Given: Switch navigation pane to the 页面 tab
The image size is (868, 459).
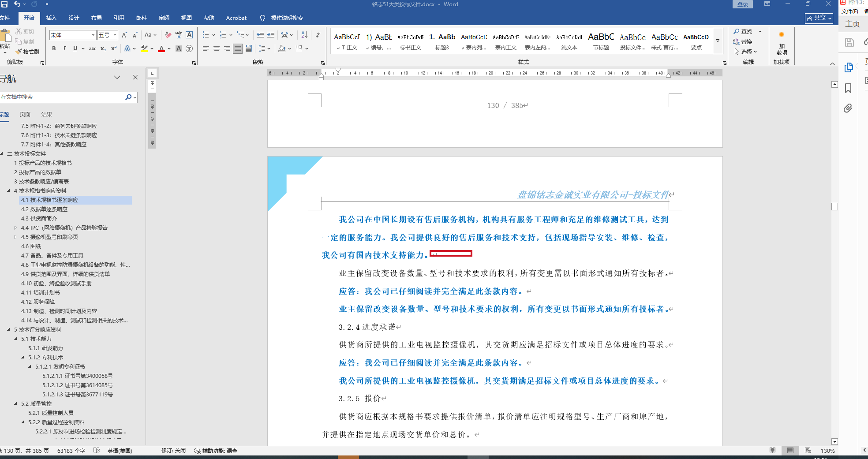Looking at the screenshot, I should [x=25, y=115].
